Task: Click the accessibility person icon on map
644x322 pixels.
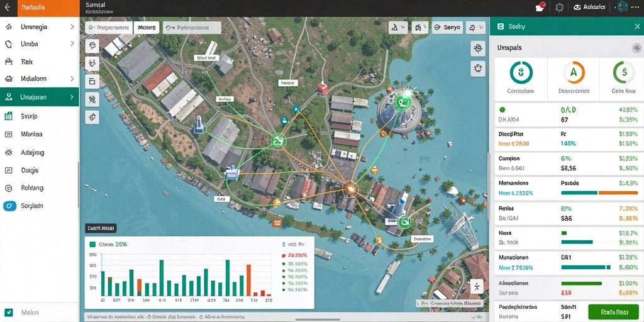Action: tap(477, 287)
